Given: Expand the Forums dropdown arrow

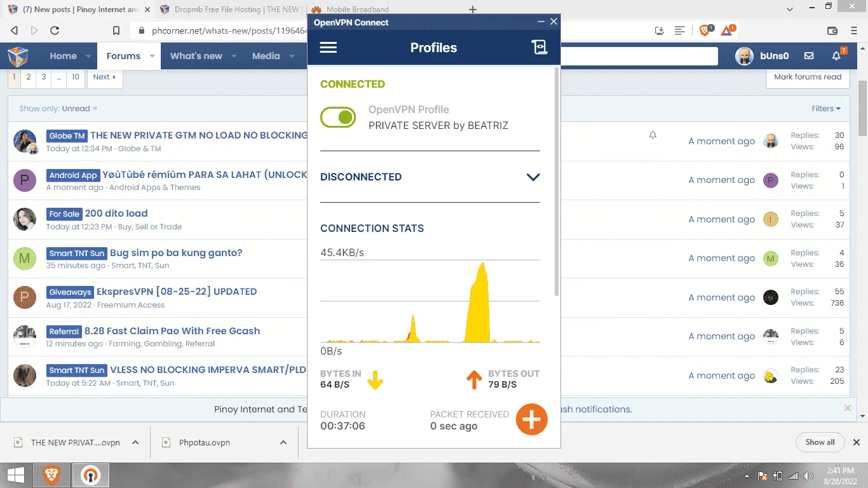Looking at the screenshot, I should [152, 56].
